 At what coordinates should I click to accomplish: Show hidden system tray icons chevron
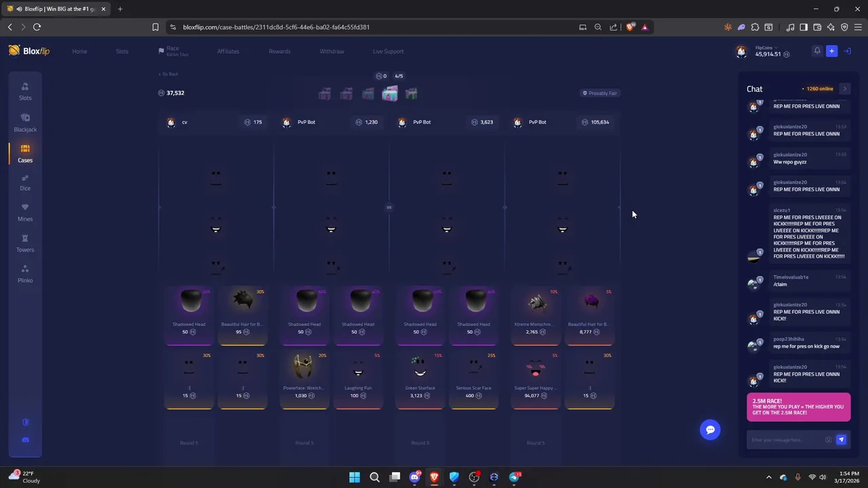(x=768, y=477)
